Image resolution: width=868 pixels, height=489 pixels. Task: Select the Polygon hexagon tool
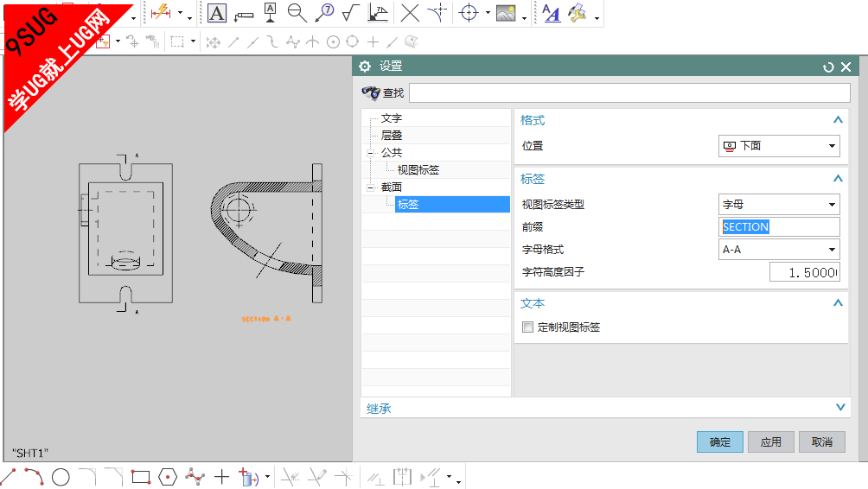point(167,477)
